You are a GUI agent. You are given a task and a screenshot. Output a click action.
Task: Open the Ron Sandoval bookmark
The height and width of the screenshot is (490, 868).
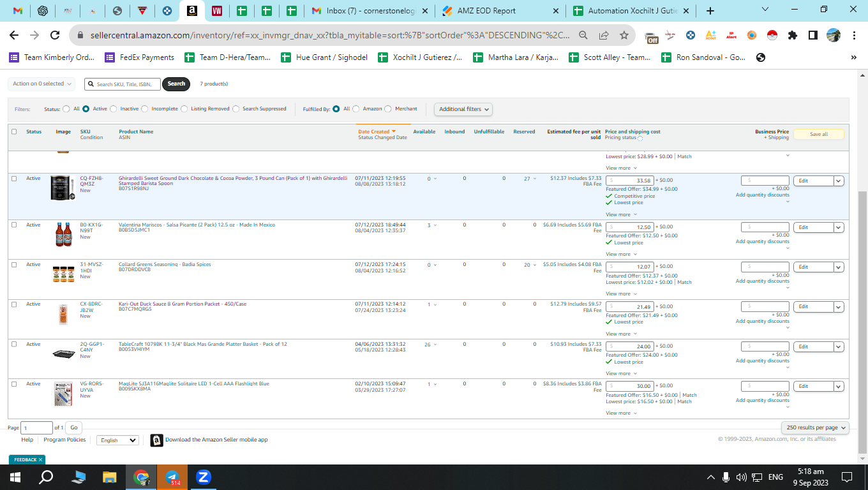(x=703, y=57)
